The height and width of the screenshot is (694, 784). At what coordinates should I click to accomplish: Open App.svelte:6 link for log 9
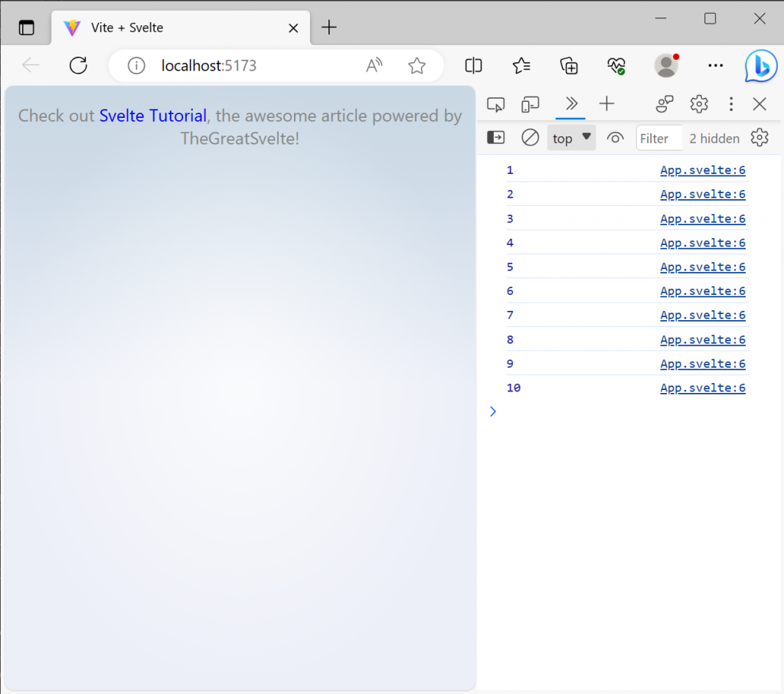[703, 364]
